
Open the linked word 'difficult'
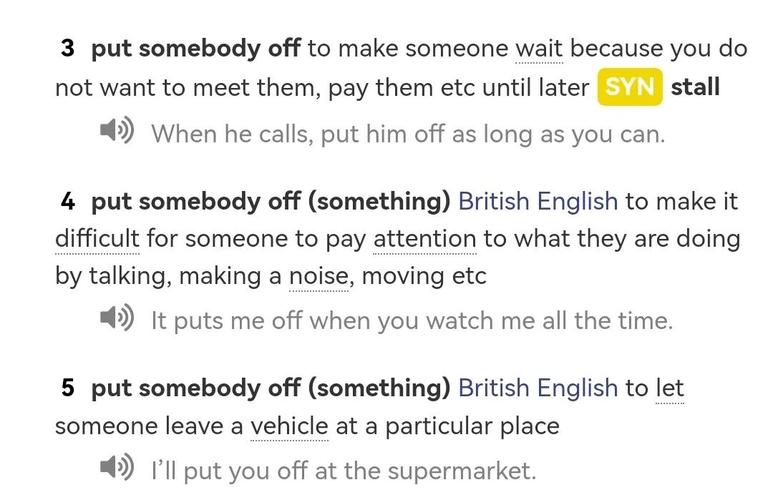point(97,239)
